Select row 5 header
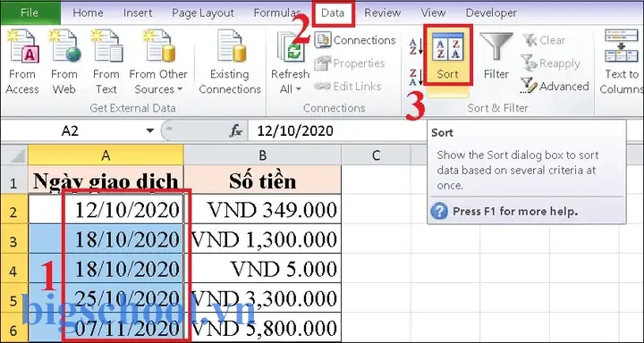Image resolution: width=644 pixels, height=343 pixels. click(14, 298)
